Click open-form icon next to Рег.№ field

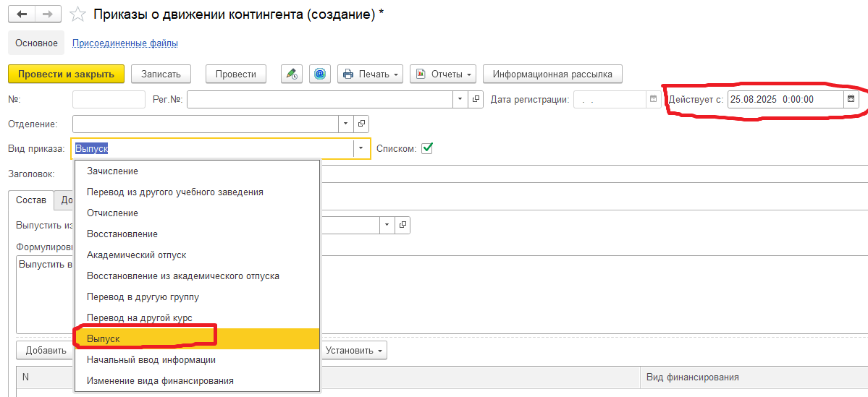pos(476,99)
